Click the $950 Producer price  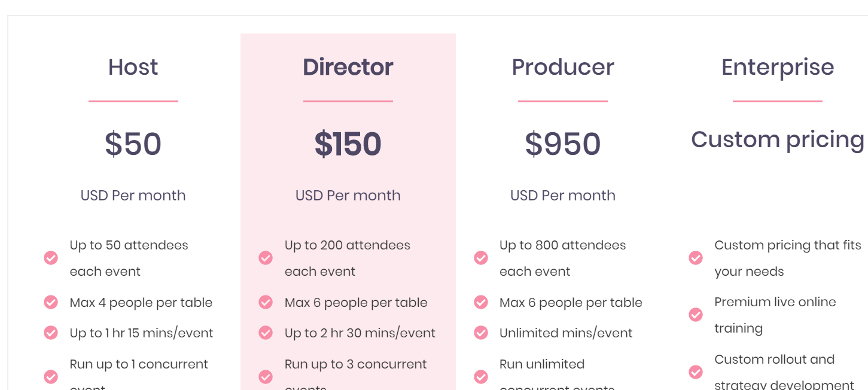(562, 144)
